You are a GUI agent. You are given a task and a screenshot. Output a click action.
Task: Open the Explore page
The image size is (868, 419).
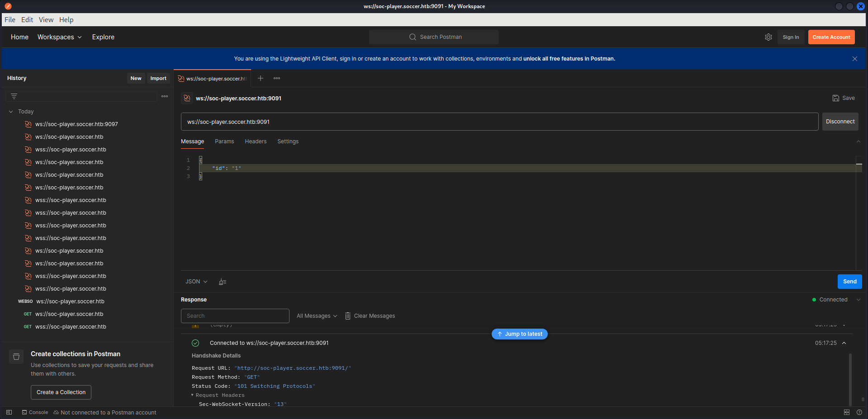click(103, 37)
